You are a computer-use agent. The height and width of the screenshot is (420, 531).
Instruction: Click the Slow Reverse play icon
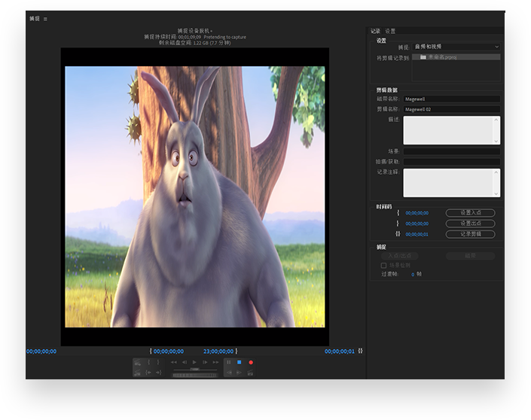[x=229, y=373]
